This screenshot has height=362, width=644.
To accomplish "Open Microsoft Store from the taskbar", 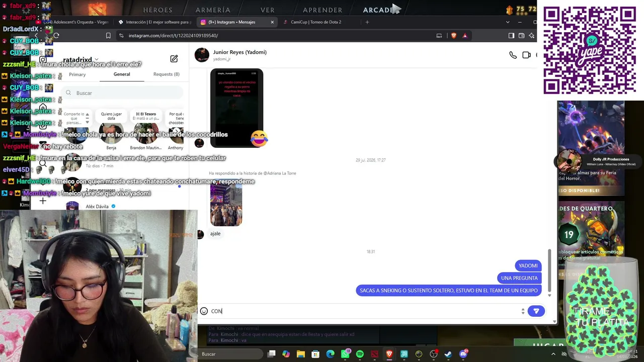I will coord(315,354).
